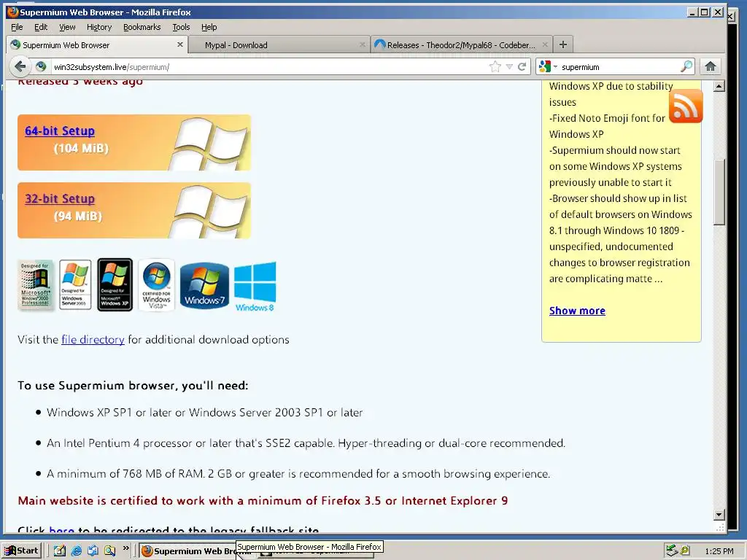The width and height of the screenshot is (747, 560).
Task: Click the site identity globe icon
Action: click(41, 66)
